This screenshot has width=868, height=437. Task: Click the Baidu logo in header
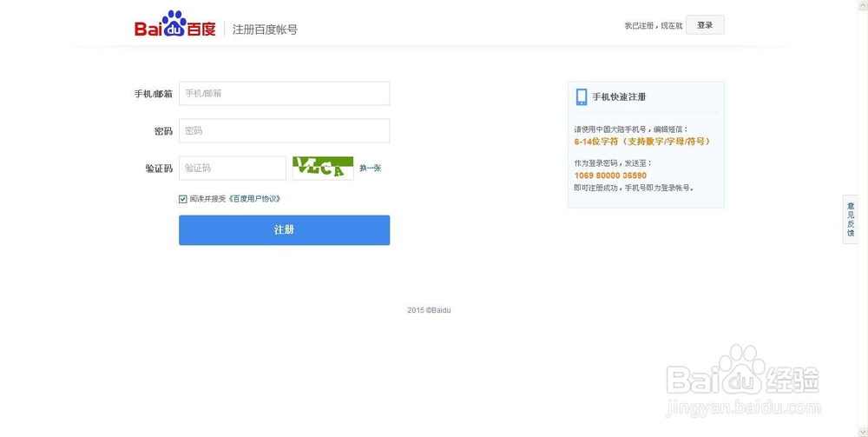(x=175, y=25)
